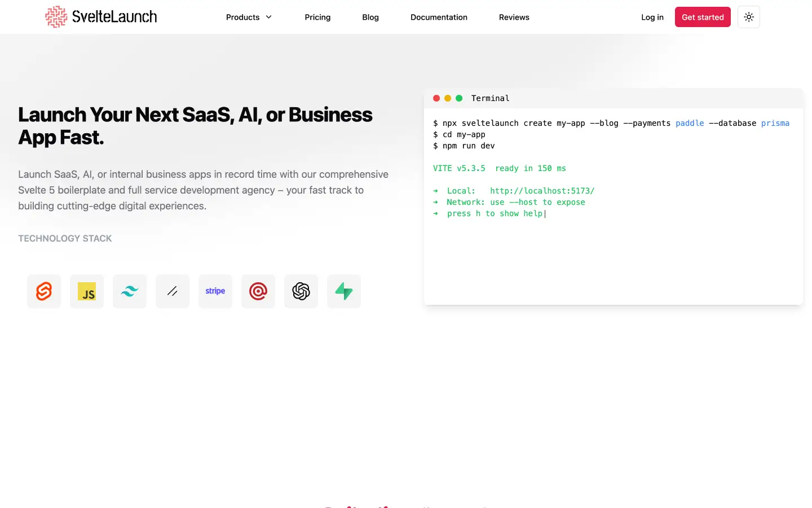The image size is (812, 508).
Task: Click the chevron next to Products
Action: (x=269, y=17)
